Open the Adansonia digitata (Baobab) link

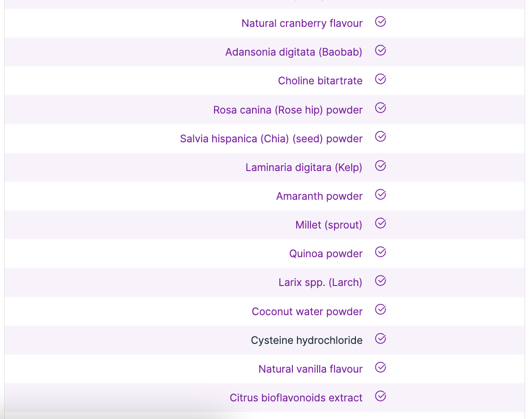coord(293,52)
